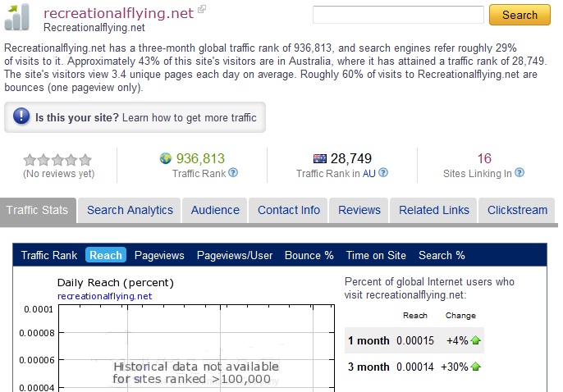Screen dimensions: 563x392
Task: Click the +30% change value
Action: [x=455, y=367]
